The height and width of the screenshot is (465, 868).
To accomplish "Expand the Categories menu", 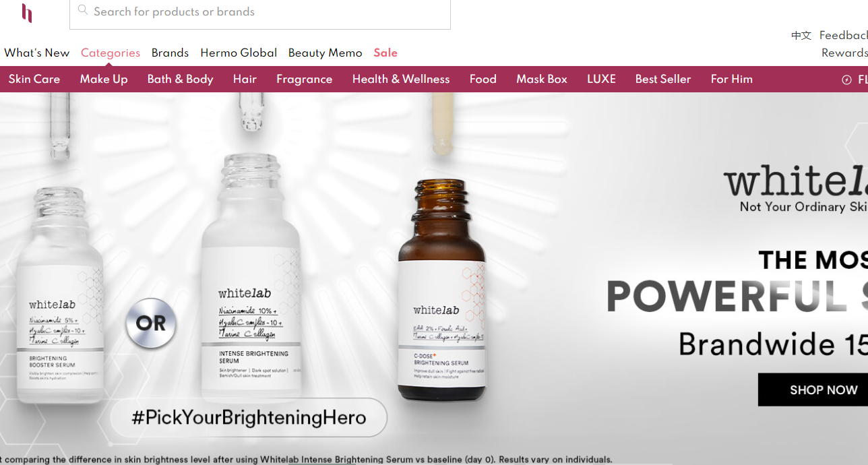I will (x=111, y=53).
